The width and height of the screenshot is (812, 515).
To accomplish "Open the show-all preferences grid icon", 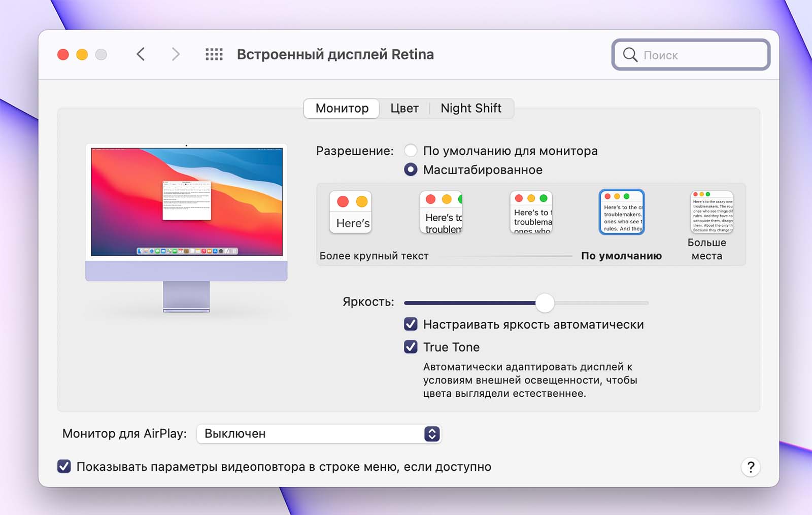I will (214, 54).
